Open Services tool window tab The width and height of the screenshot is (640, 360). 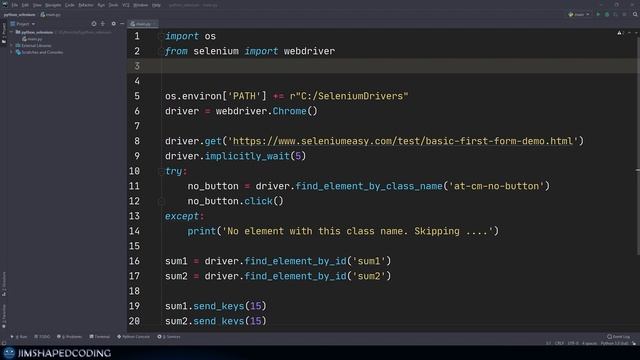169,337
